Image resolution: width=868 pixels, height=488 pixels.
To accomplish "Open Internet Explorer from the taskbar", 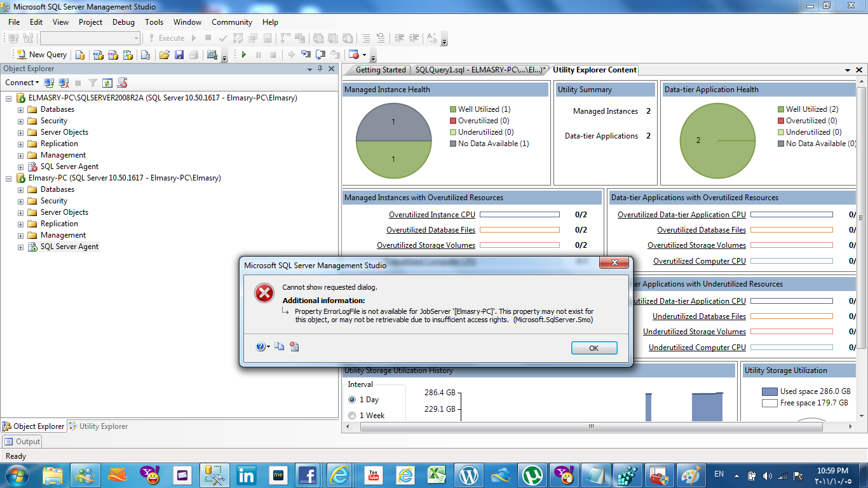I will click(x=339, y=475).
